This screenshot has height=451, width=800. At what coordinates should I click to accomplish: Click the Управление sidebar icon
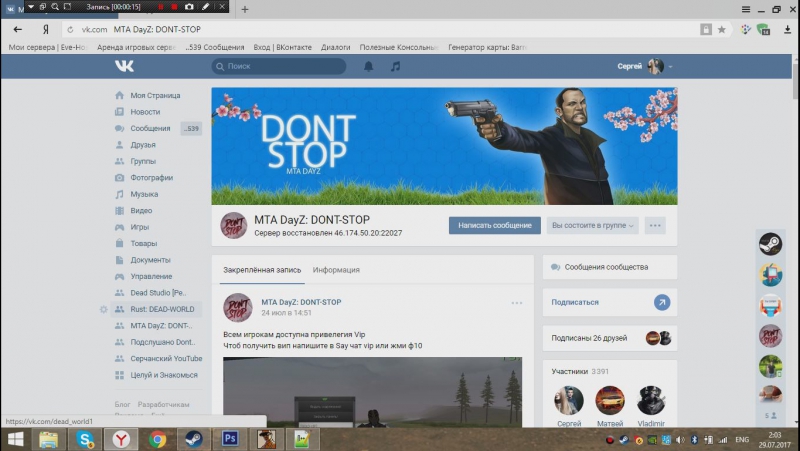click(119, 277)
